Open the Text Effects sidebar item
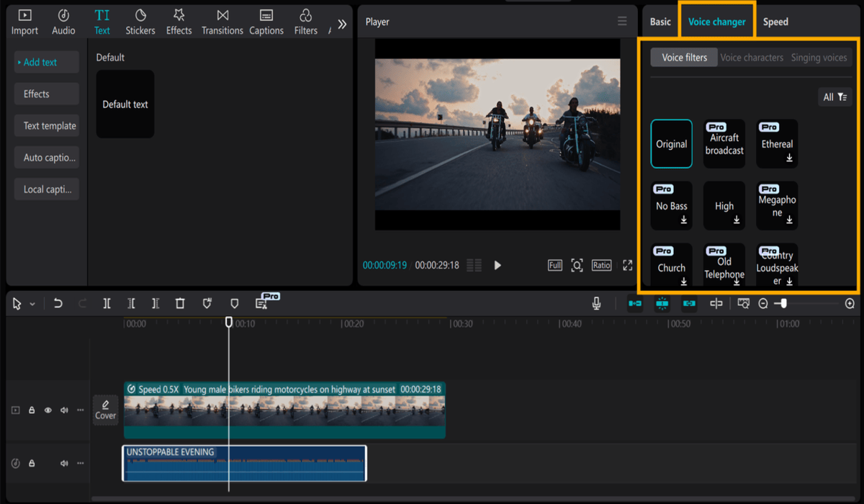The height and width of the screenshot is (504, 864). point(46,94)
